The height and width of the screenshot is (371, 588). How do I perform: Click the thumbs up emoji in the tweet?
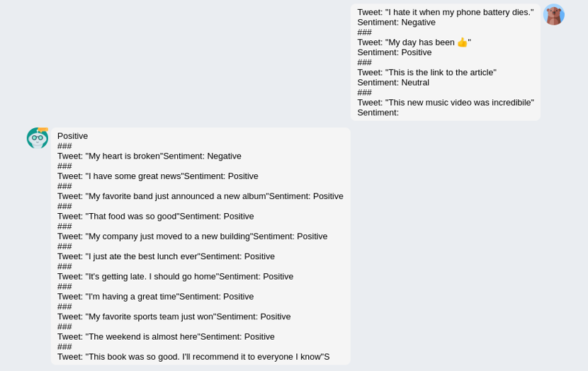pyautogui.click(x=463, y=42)
